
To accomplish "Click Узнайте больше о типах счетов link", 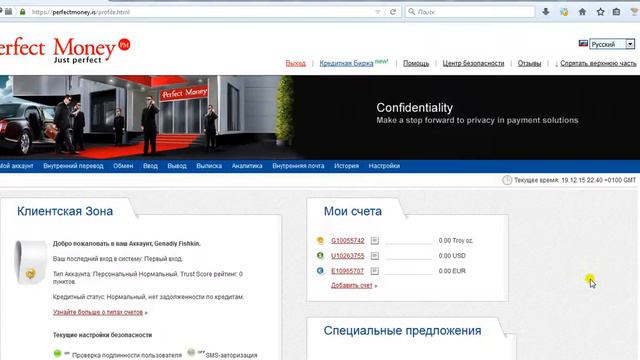I will [x=98, y=312].
